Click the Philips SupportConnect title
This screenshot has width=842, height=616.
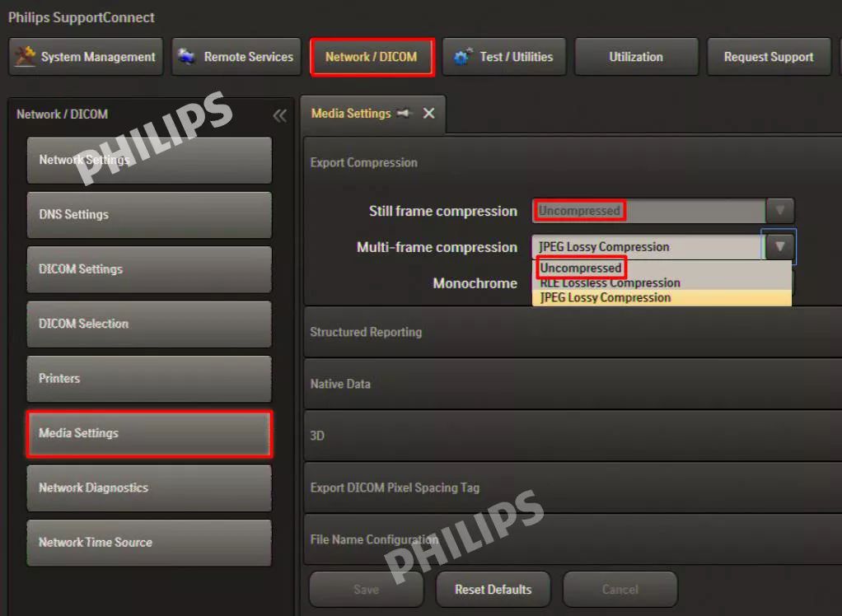[x=81, y=18]
